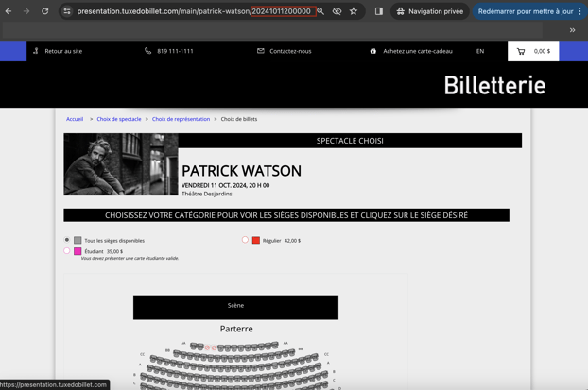Click the Parterre section label
This screenshot has width=588, height=390.
(236, 329)
